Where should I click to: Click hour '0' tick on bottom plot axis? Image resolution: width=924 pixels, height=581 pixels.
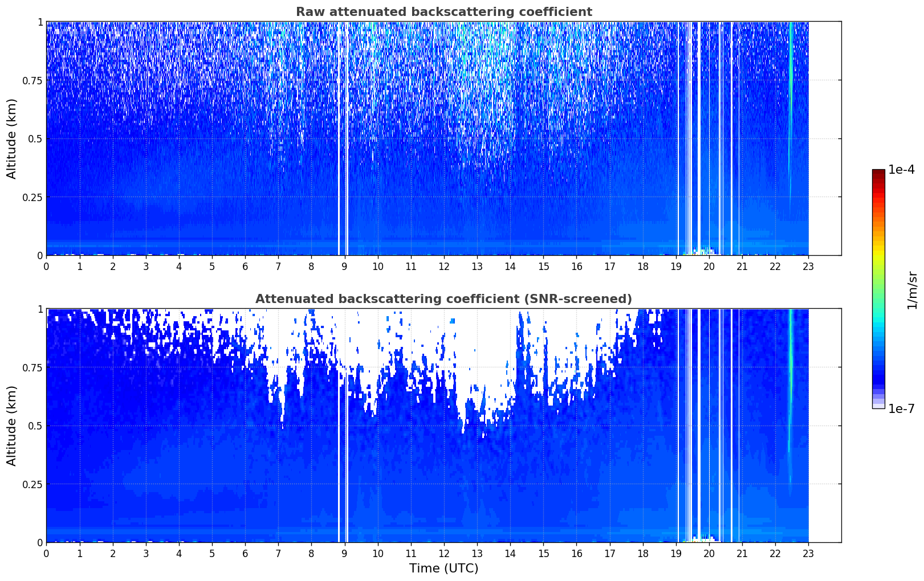[x=46, y=554]
